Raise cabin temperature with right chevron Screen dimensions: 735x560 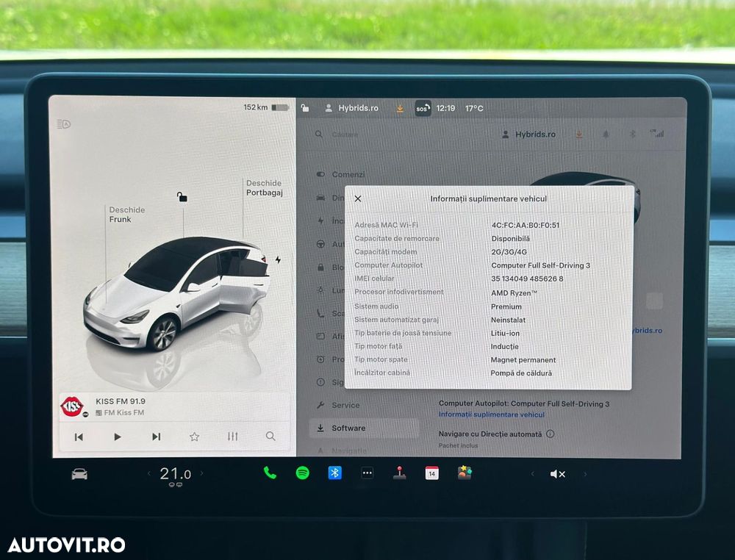click(201, 473)
